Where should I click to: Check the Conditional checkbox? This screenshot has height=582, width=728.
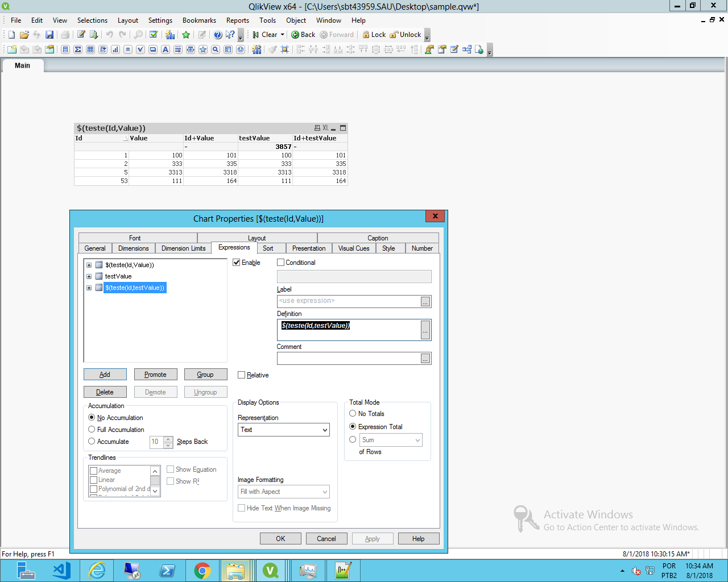point(280,263)
